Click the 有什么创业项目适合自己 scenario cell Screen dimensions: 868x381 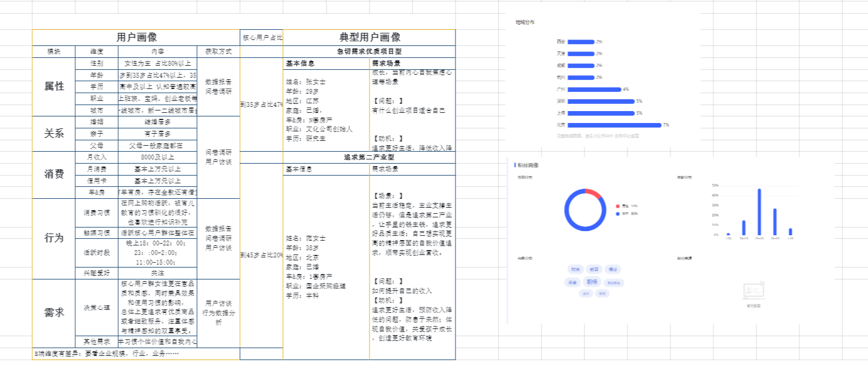(413, 110)
